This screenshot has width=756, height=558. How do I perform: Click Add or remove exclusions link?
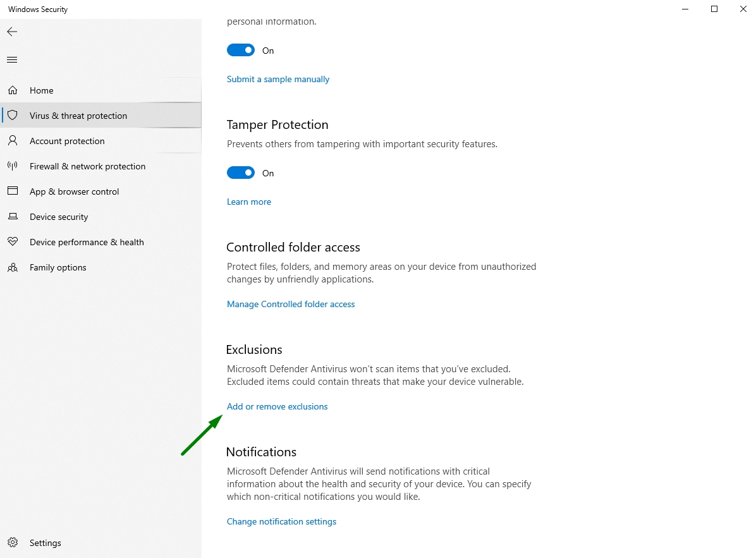(277, 406)
